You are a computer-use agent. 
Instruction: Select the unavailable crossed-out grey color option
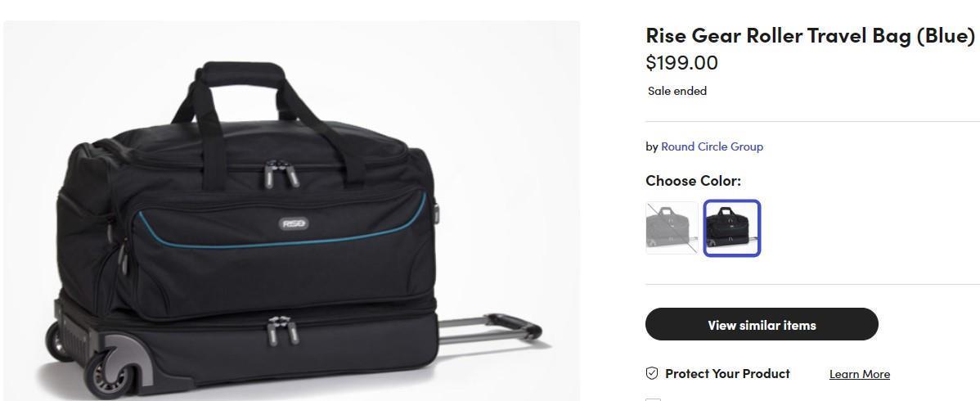(672, 228)
